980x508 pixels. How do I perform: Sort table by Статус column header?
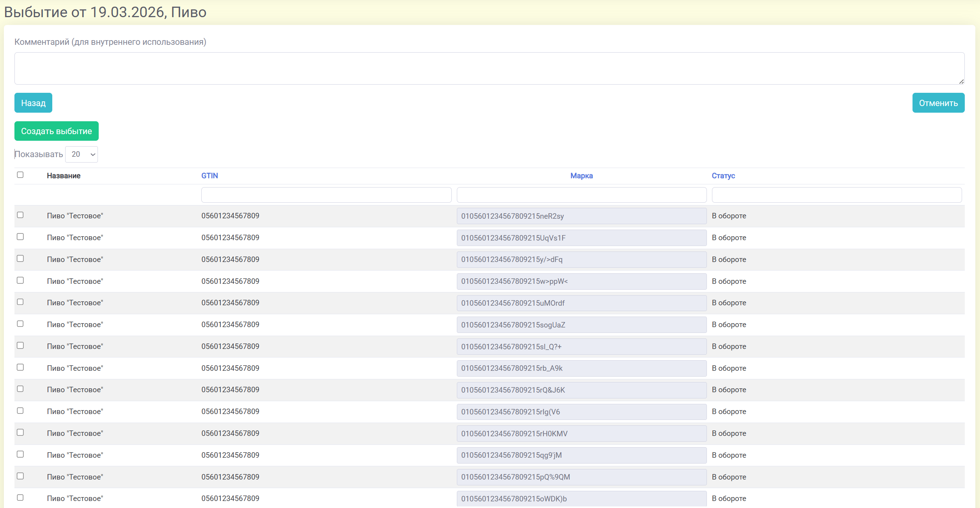pos(723,176)
